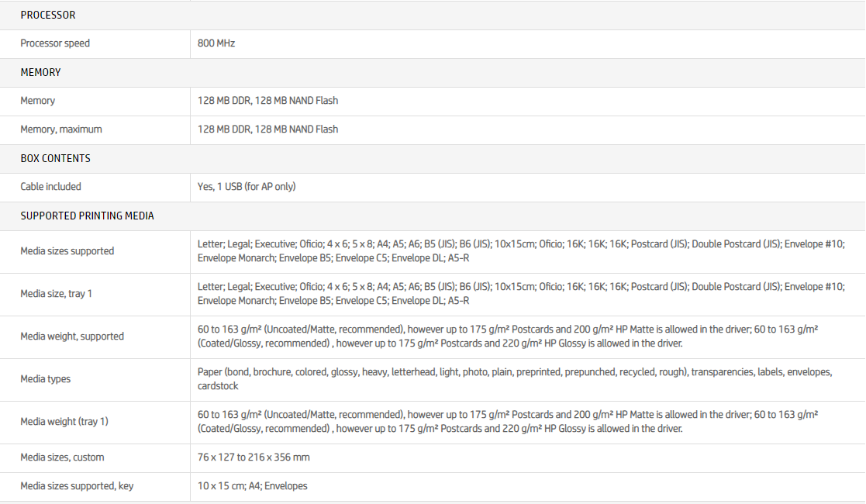Click the MEMORY section header
866x504 pixels.
[40, 72]
